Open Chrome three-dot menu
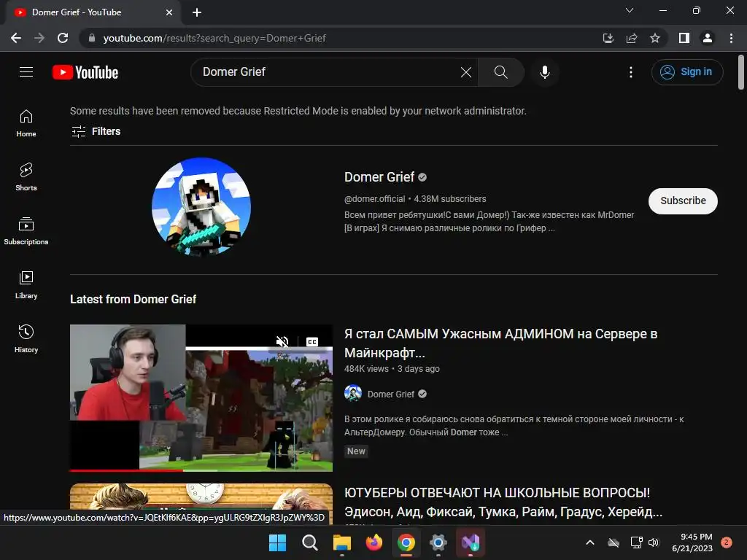Viewport: 747px width, 560px height. pos(731,38)
